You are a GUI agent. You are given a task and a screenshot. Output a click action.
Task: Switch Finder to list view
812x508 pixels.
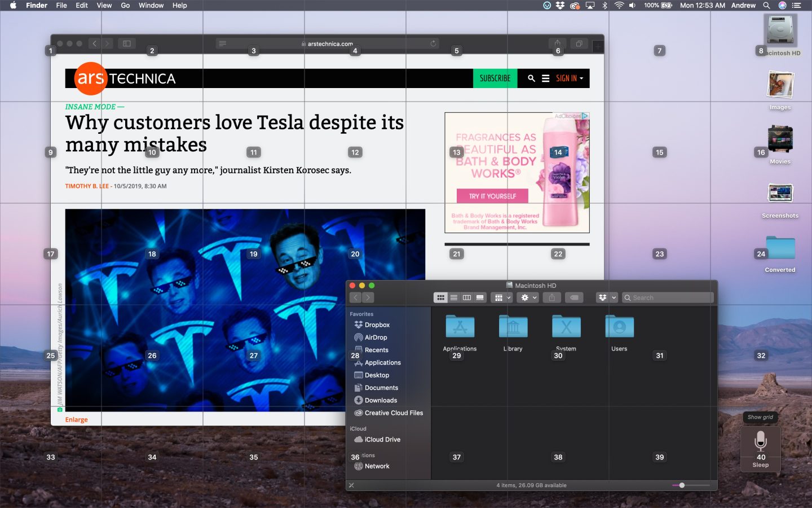coord(454,297)
